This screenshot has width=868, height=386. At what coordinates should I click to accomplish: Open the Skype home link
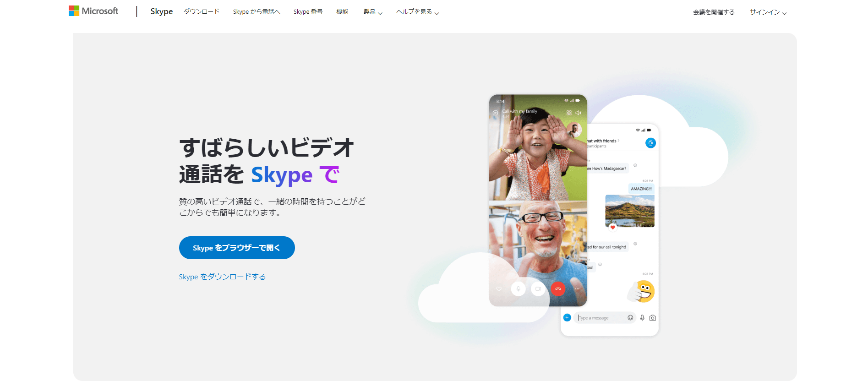coord(161,11)
